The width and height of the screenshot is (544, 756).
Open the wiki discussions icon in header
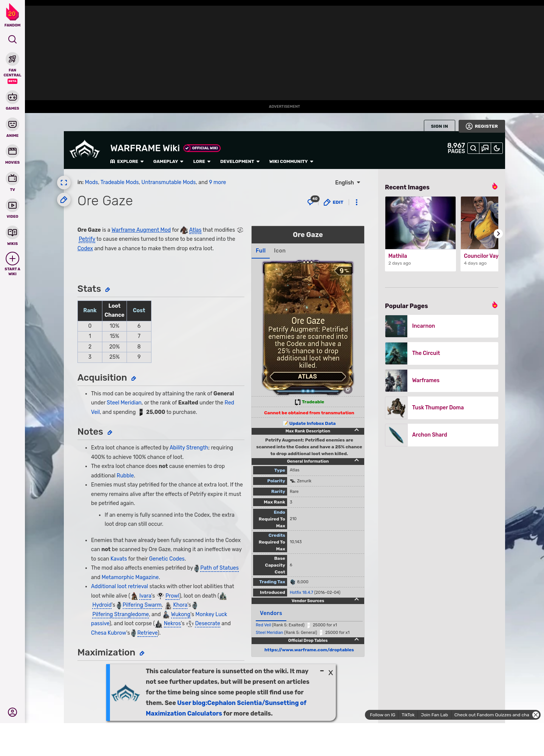point(485,148)
